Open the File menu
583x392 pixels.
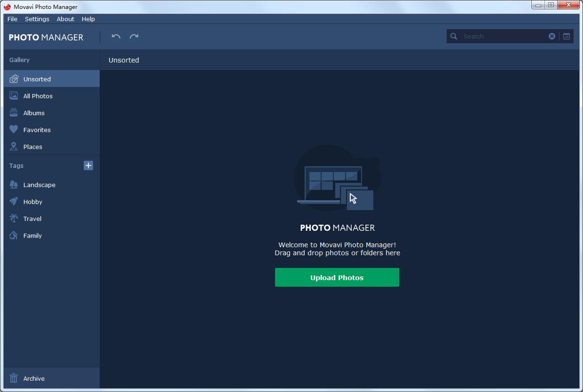pyautogui.click(x=12, y=19)
